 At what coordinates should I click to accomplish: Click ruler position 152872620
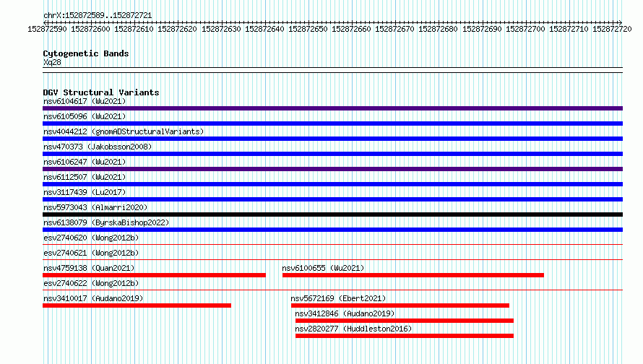[x=177, y=29]
